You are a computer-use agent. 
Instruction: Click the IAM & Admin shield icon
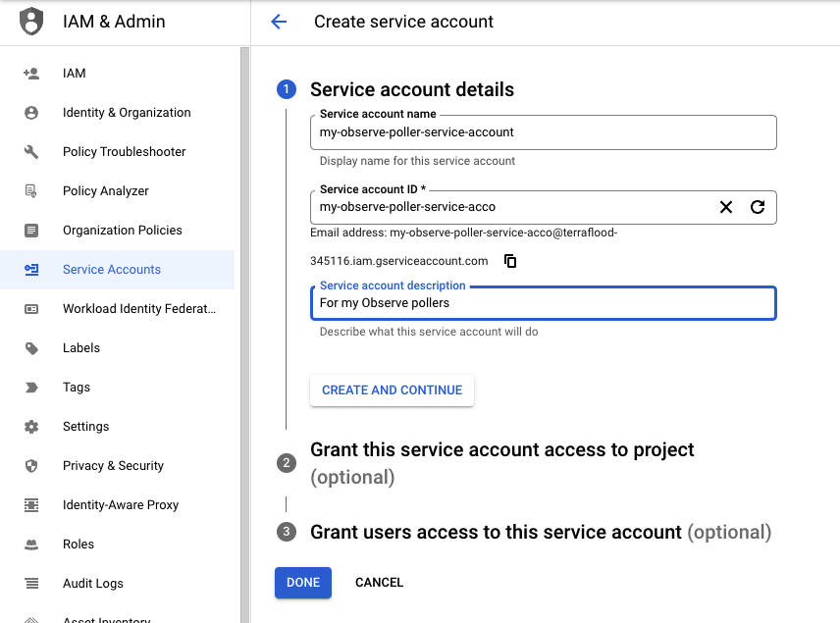[31, 22]
